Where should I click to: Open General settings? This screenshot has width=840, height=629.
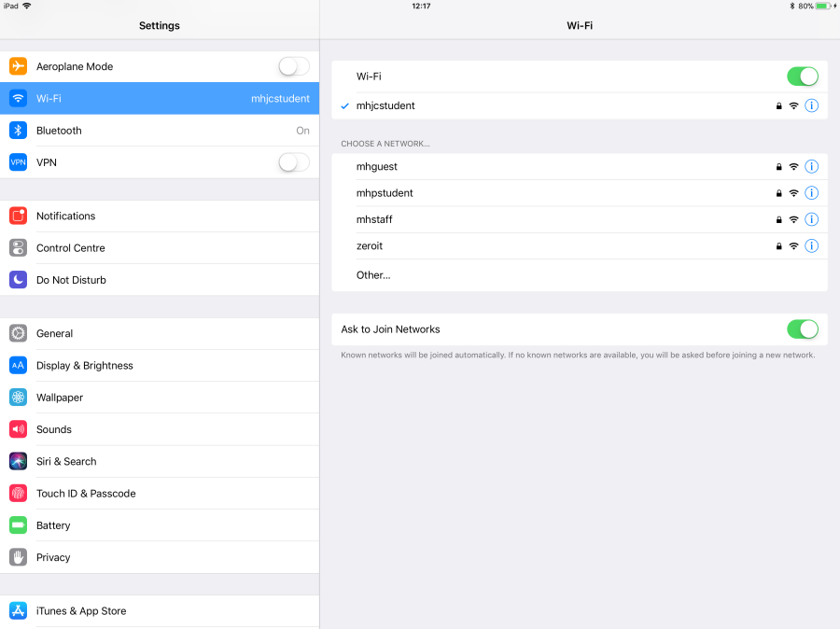54,333
